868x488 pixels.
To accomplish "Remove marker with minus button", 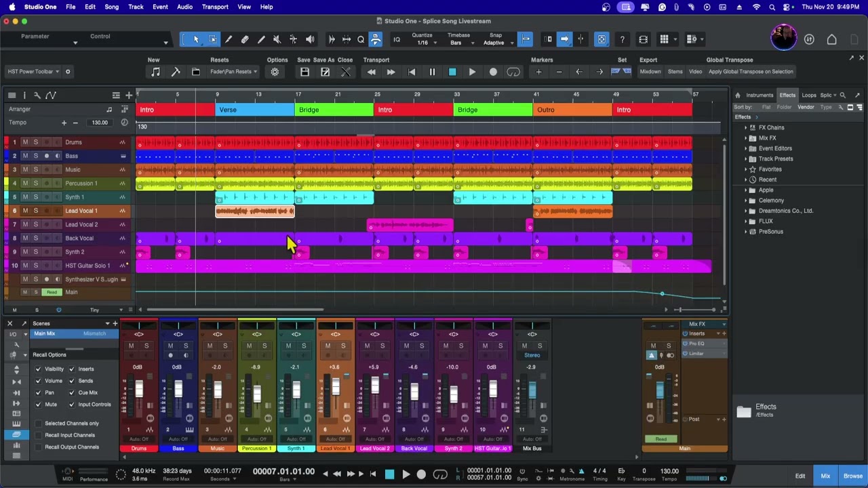I will point(559,72).
